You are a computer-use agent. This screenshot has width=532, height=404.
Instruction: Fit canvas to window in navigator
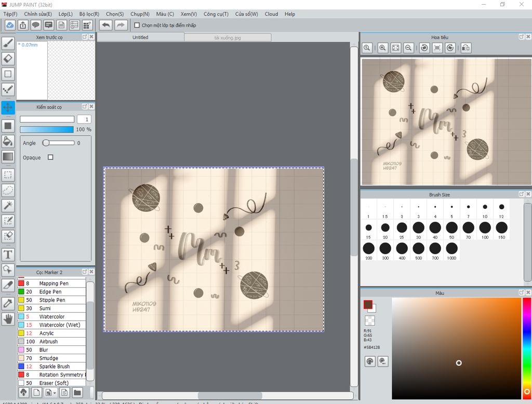coord(395,48)
